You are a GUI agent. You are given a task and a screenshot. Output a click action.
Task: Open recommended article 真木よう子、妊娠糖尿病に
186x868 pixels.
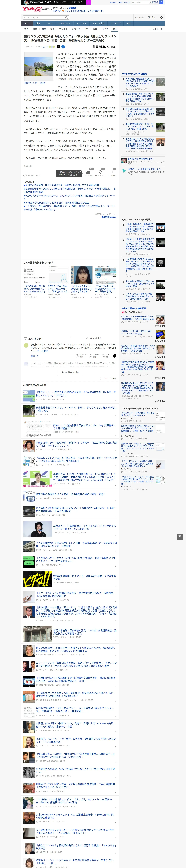tap(84, 527)
